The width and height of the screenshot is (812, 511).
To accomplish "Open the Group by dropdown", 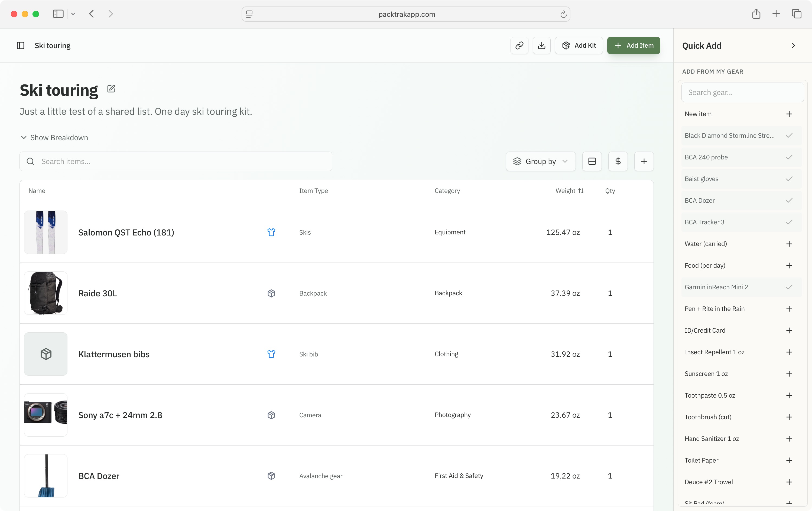I will pyautogui.click(x=541, y=162).
